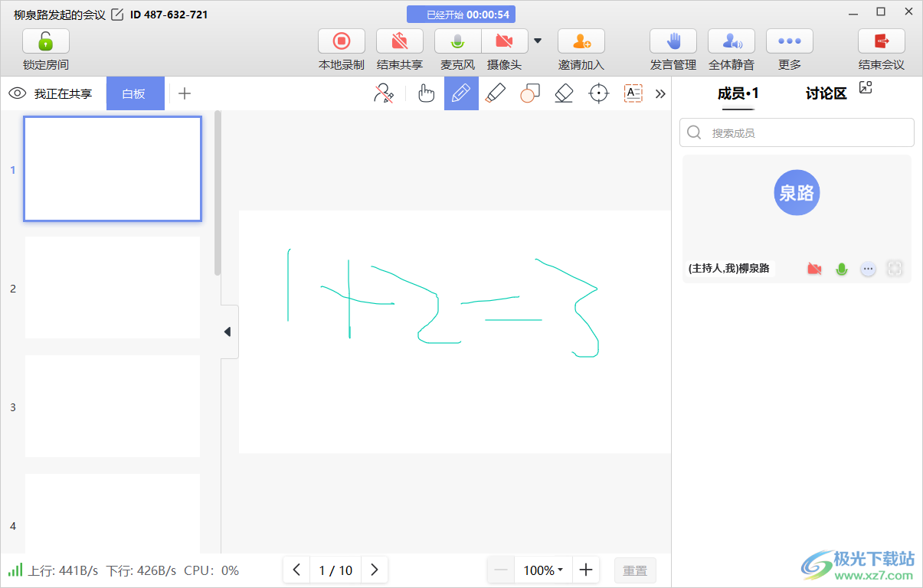Collapse the thumbnail panel with left arrow
Viewport: 923px width, 588px height.
pyautogui.click(x=228, y=332)
